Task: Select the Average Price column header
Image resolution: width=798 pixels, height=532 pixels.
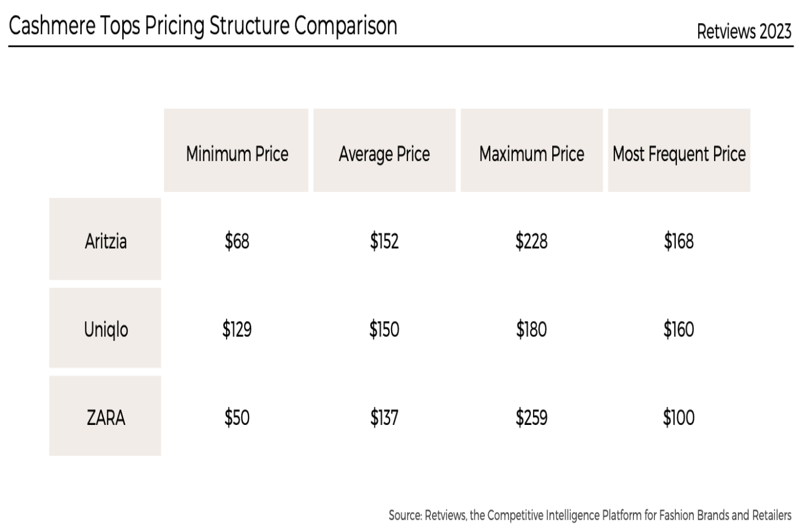Action: [x=384, y=153]
